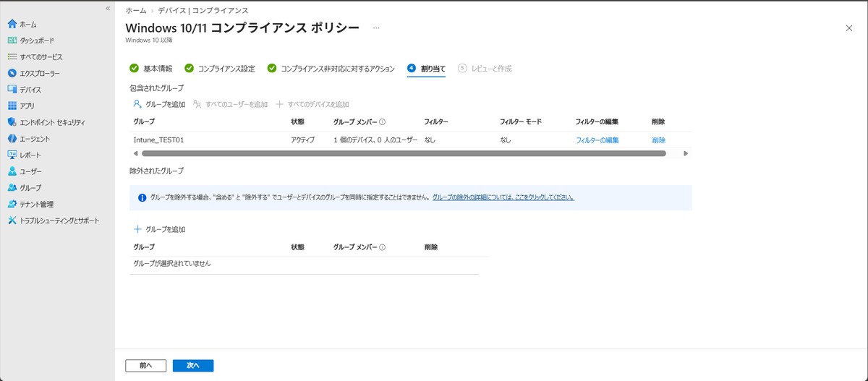Go to the 基本情報 step

point(151,69)
